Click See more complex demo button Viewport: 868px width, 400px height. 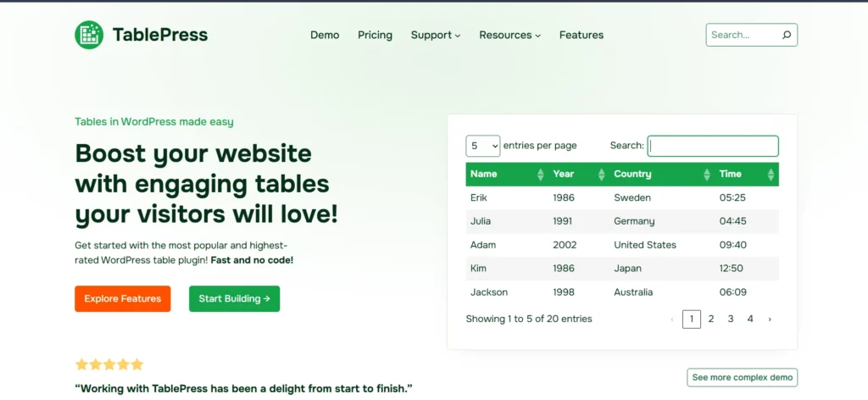click(743, 377)
